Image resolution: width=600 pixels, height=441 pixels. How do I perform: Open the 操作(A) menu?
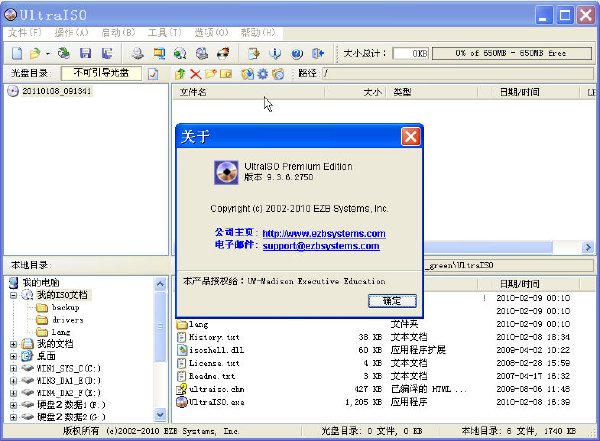(x=71, y=33)
